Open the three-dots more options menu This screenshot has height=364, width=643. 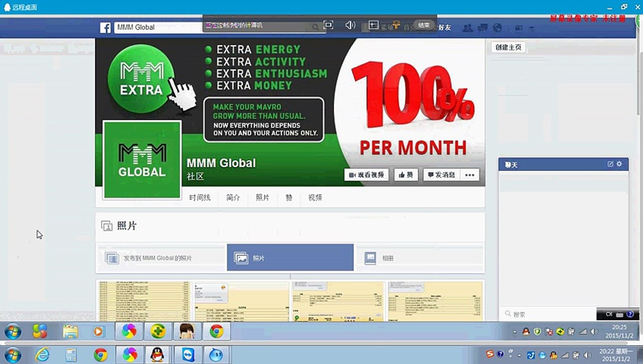pos(470,175)
